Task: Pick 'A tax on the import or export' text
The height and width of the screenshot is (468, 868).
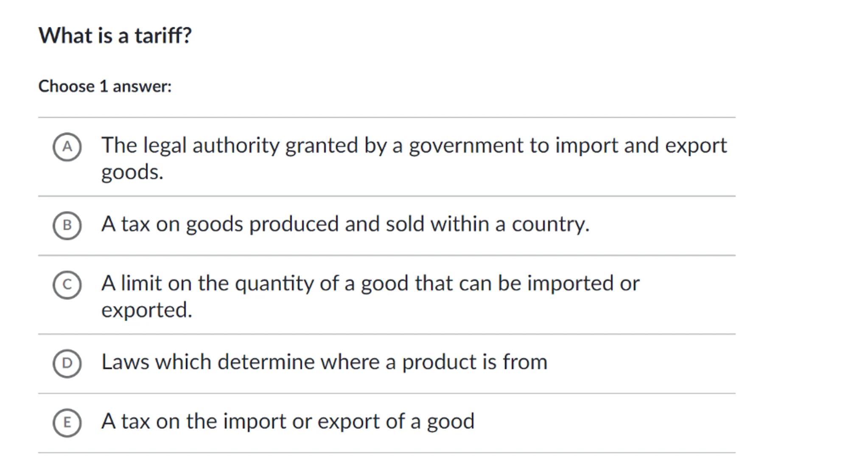Action: [x=288, y=422]
